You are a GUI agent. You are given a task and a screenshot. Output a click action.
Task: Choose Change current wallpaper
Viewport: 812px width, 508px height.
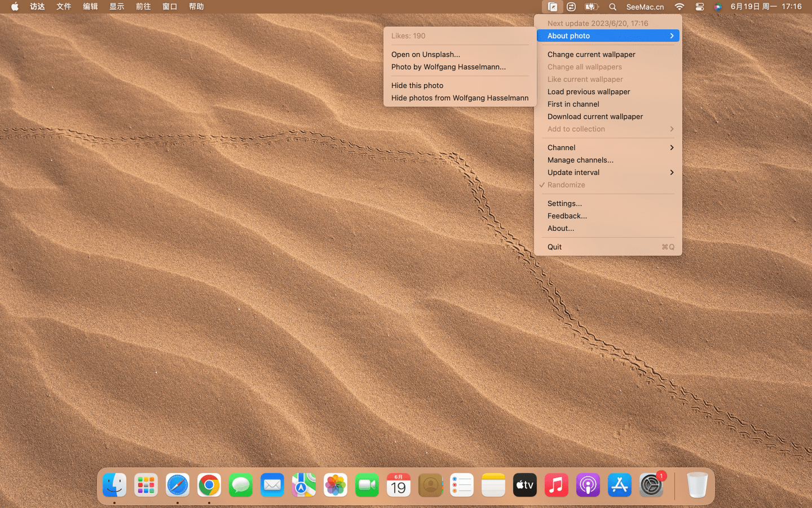click(591, 55)
